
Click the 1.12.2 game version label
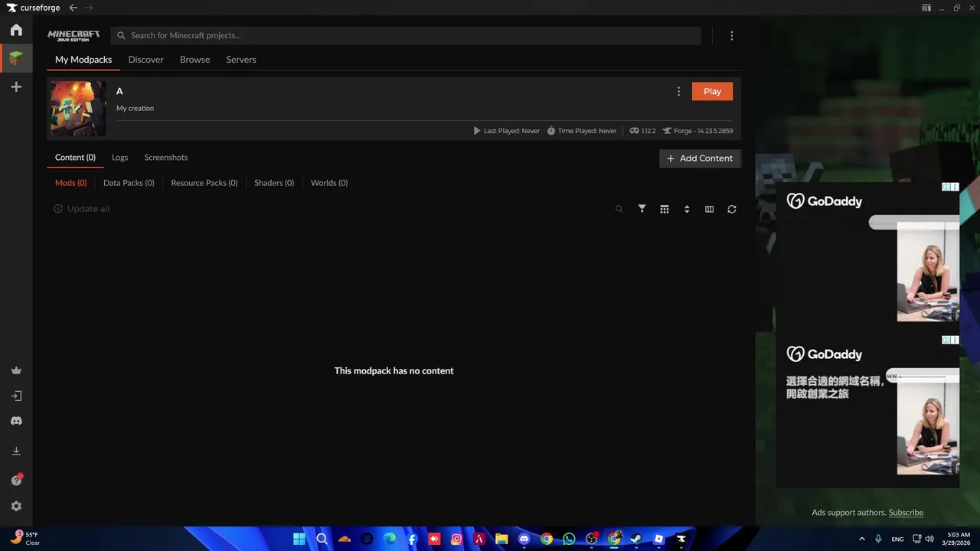click(642, 131)
